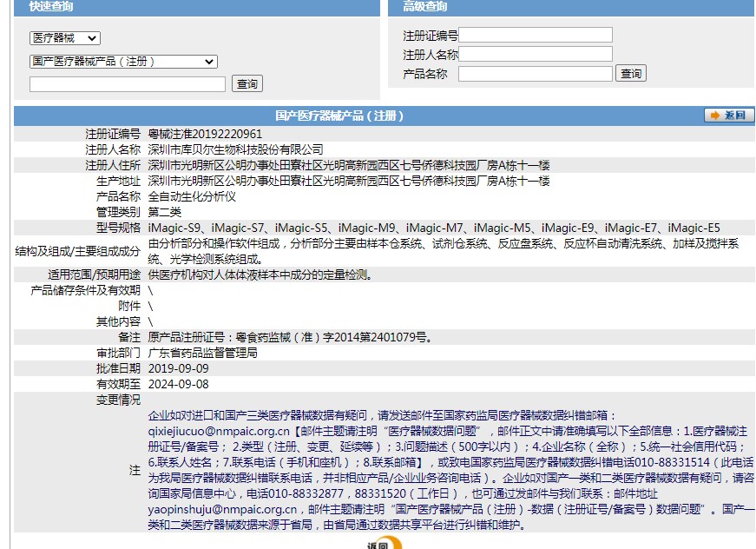
Task: Focus the 产品名称 input field
Action: (x=536, y=74)
